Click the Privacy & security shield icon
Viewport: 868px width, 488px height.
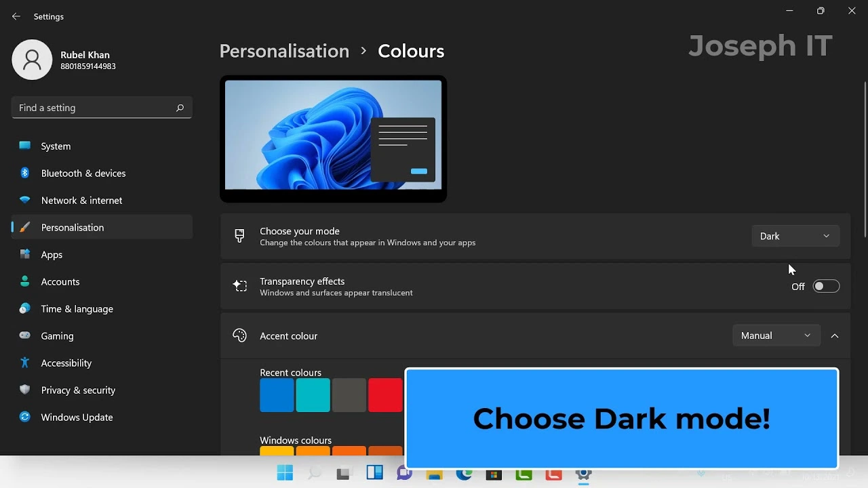click(x=25, y=390)
